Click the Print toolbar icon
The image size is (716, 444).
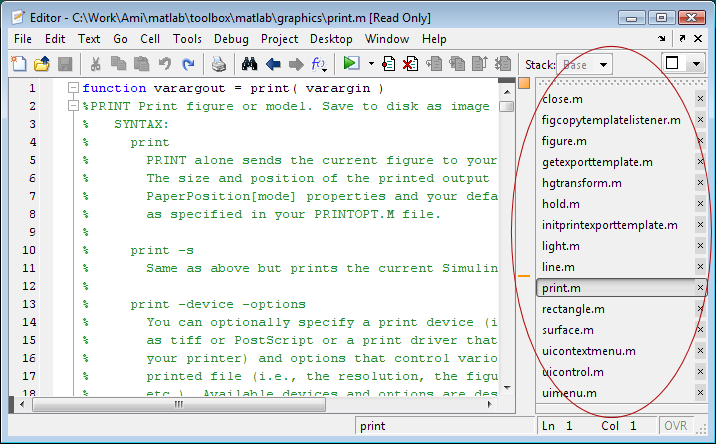[x=218, y=64]
